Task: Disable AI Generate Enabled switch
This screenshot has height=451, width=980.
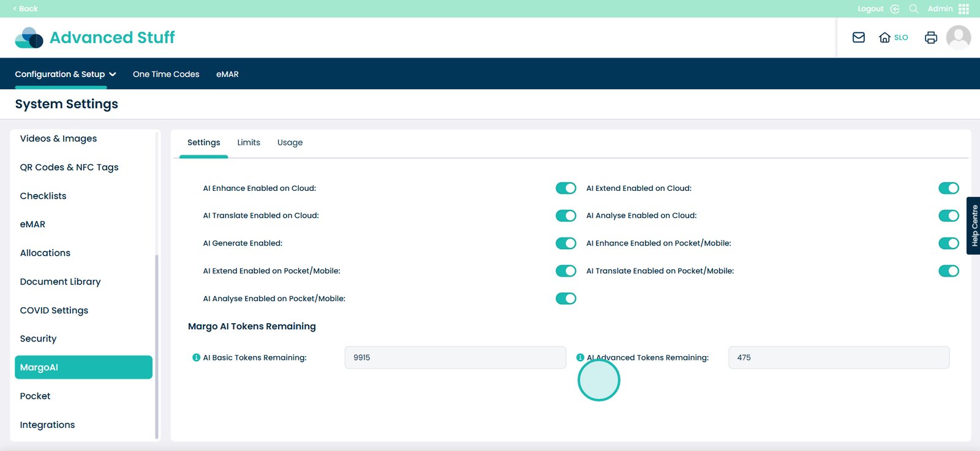Action: (565, 243)
